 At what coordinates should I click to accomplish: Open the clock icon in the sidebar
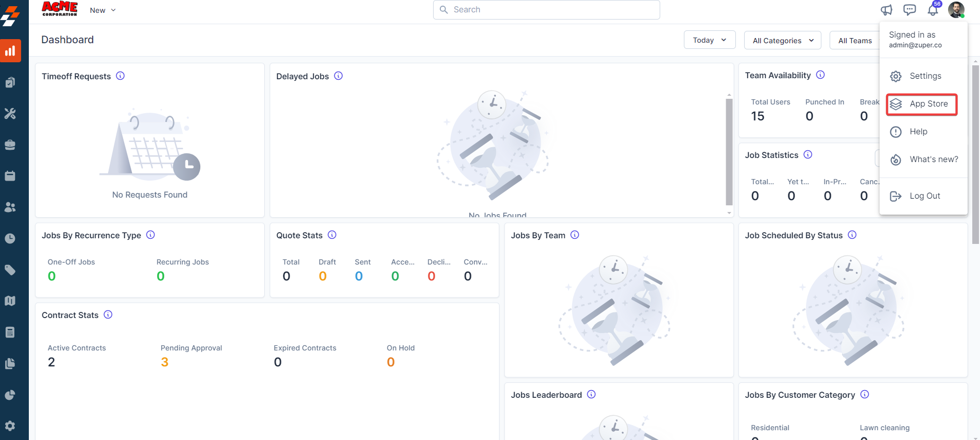[x=10, y=239]
